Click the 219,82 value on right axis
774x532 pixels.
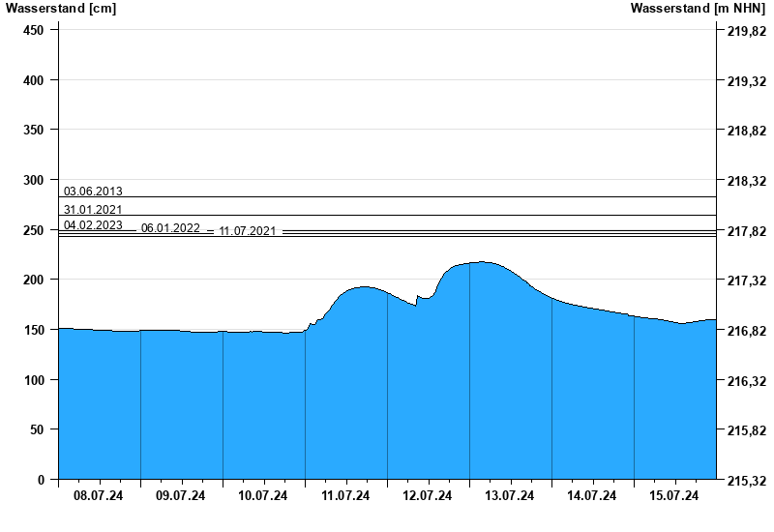tap(746, 31)
